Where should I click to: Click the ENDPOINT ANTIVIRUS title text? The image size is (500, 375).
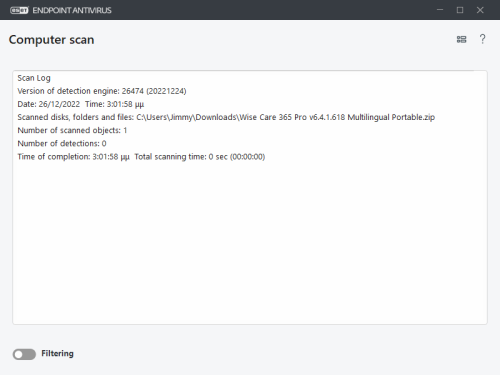click(72, 10)
